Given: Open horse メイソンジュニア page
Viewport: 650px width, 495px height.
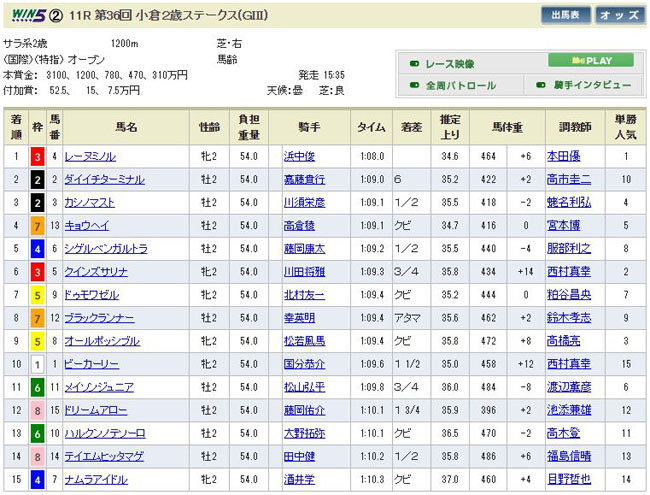Looking at the screenshot, I should [x=100, y=386].
